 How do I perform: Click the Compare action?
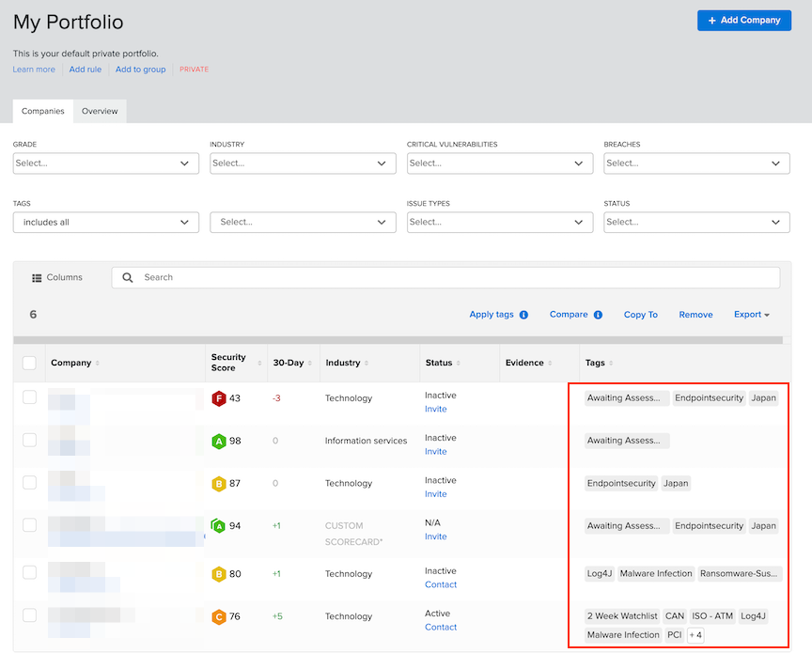569,315
